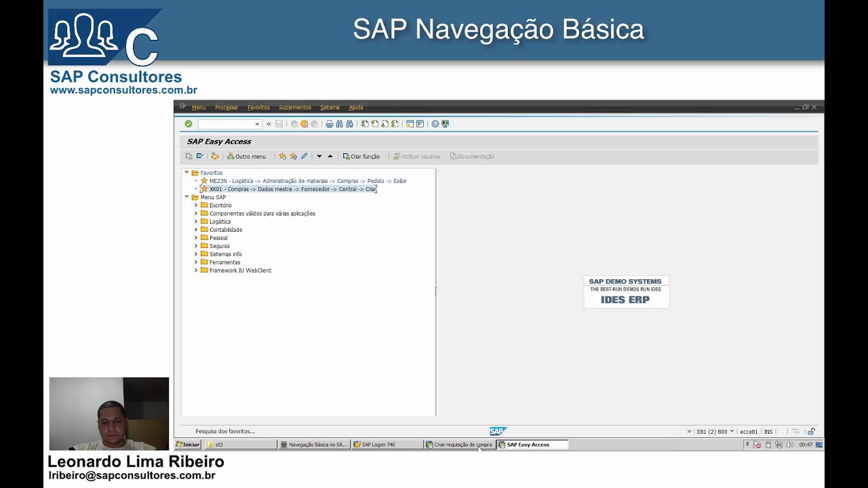Select the Favoritos tree label

point(212,173)
